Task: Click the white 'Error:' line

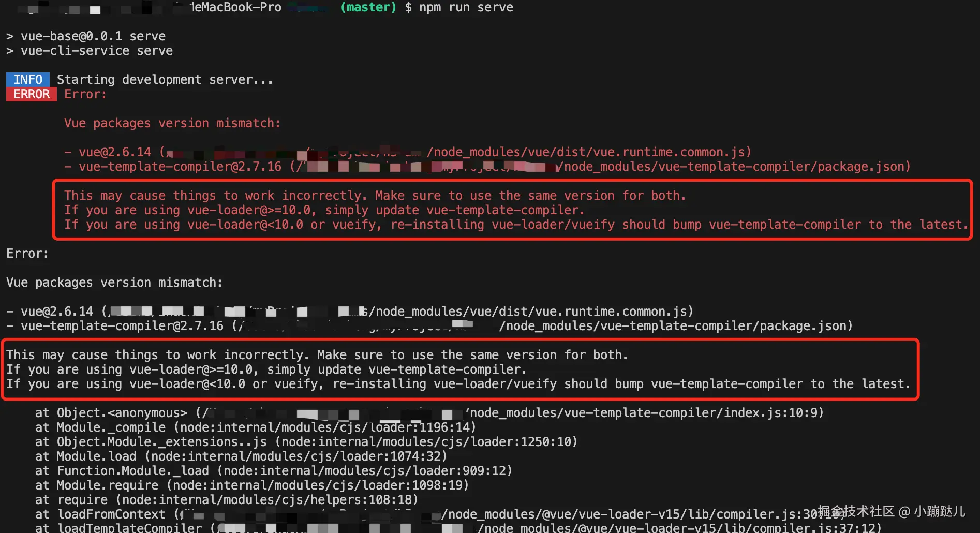Action: tap(27, 254)
